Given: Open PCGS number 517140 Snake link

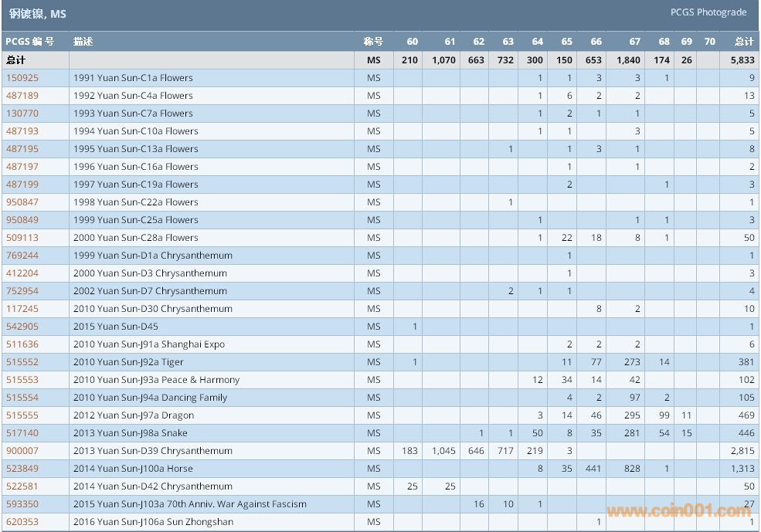Looking at the screenshot, I should pyautogui.click(x=22, y=433).
